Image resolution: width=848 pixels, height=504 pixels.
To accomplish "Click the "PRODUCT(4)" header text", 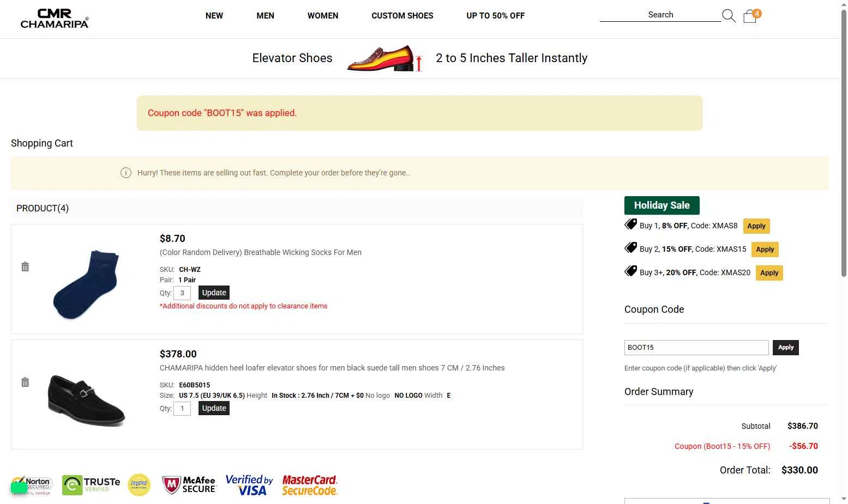I will pyautogui.click(x=43, y=208).
